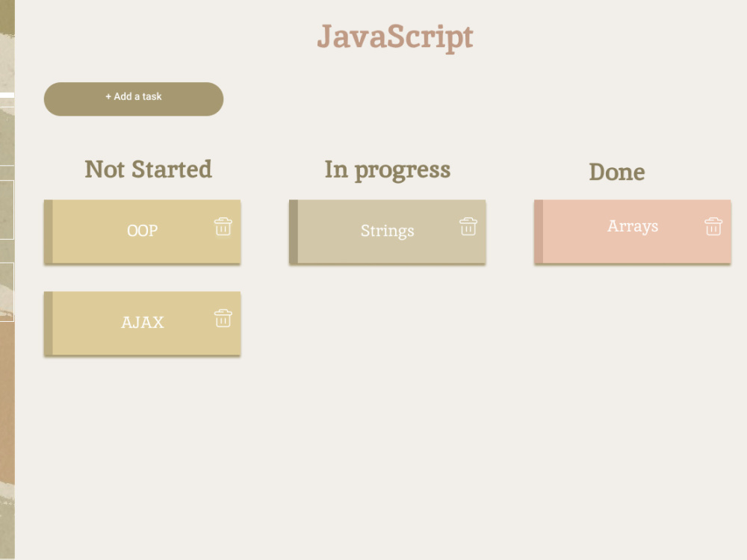Click the dark left strip of OOP card
Image resolution: width=747 pixels, height=560 pixels.
pos(48,231)
